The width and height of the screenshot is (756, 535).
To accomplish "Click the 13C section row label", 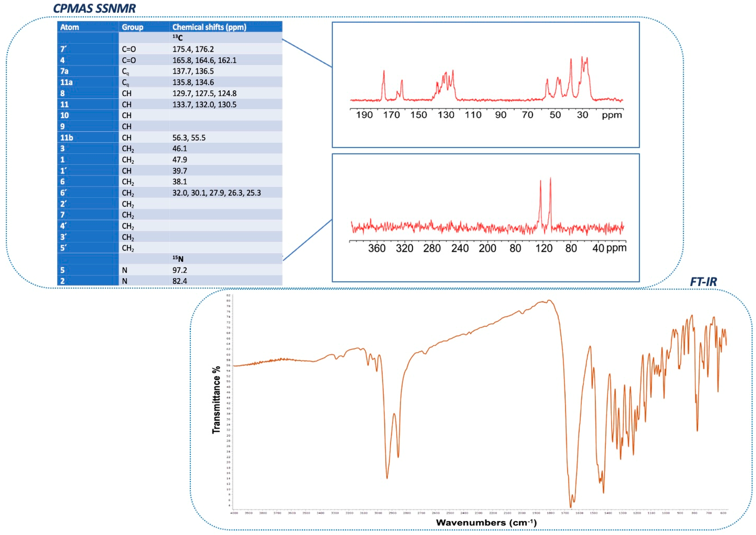I will 177,38.
